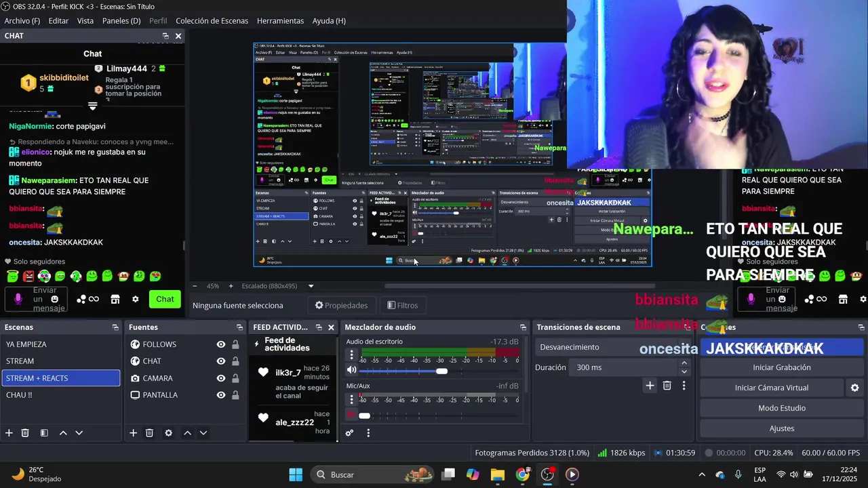Open the chat shop icon
The height and width of the screenshot is (488, 868).
pos(115,299)
